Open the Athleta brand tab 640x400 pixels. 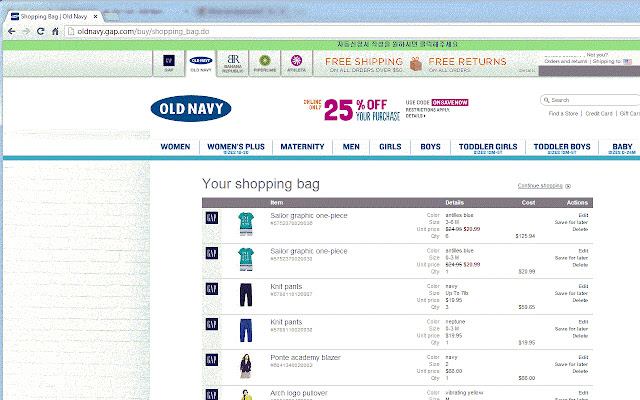[x=296, y=63]
